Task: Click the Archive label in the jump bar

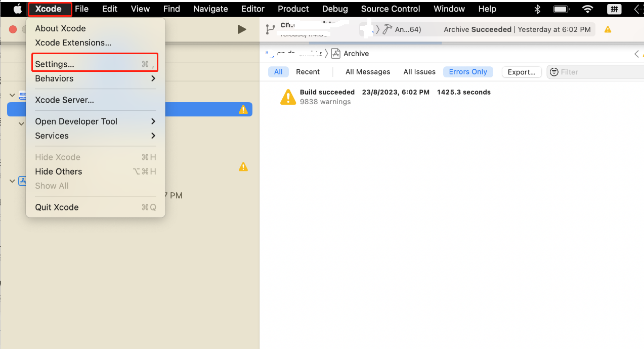Action: pyautogui.click(x=356, y=54)
